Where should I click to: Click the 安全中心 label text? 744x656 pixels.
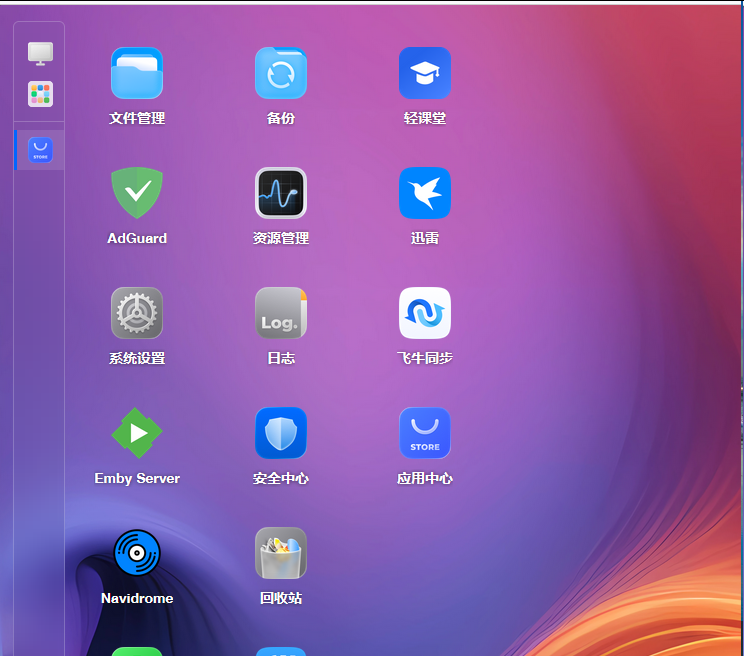pyautogui.click(x=281, y=478)
